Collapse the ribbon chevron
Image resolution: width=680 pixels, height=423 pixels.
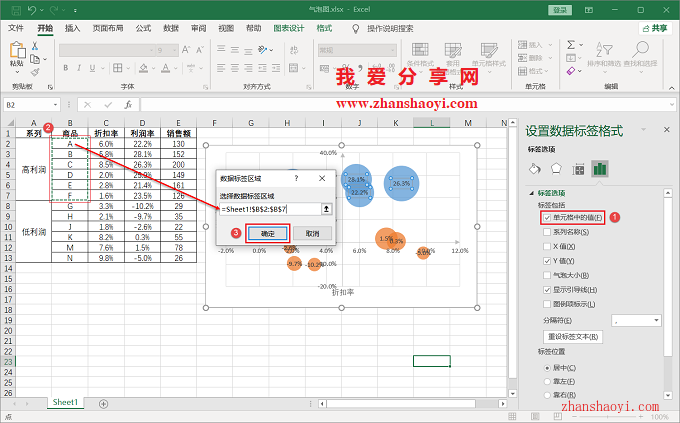(x=672, y=88)
